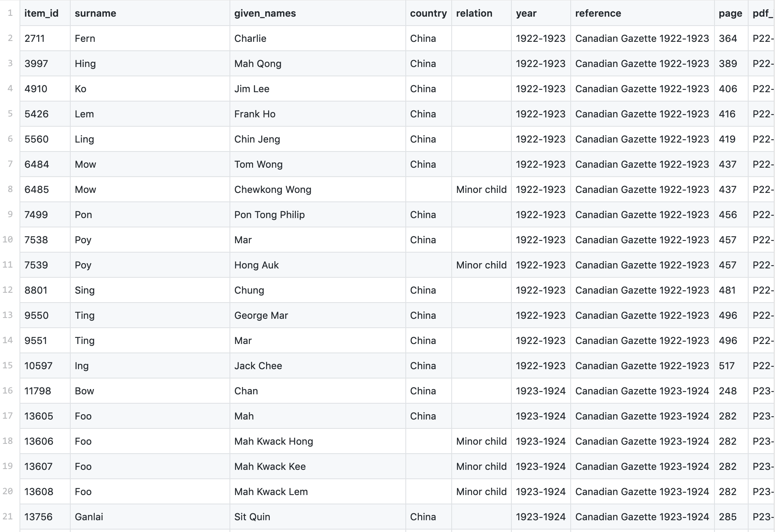Click the relation column header
775x532 pixels.
(x=474, y=13)
